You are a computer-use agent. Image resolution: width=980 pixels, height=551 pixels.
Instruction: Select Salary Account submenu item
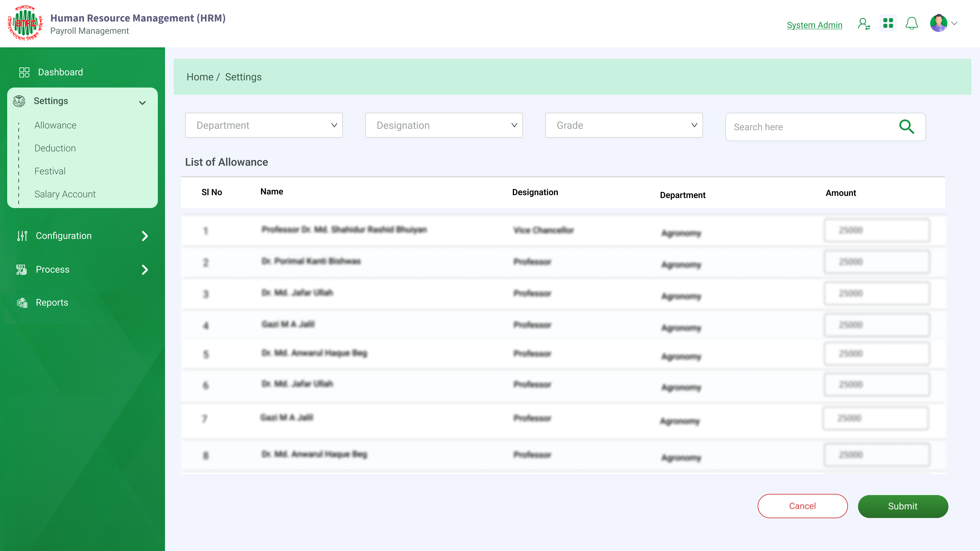tap(65, 194)
